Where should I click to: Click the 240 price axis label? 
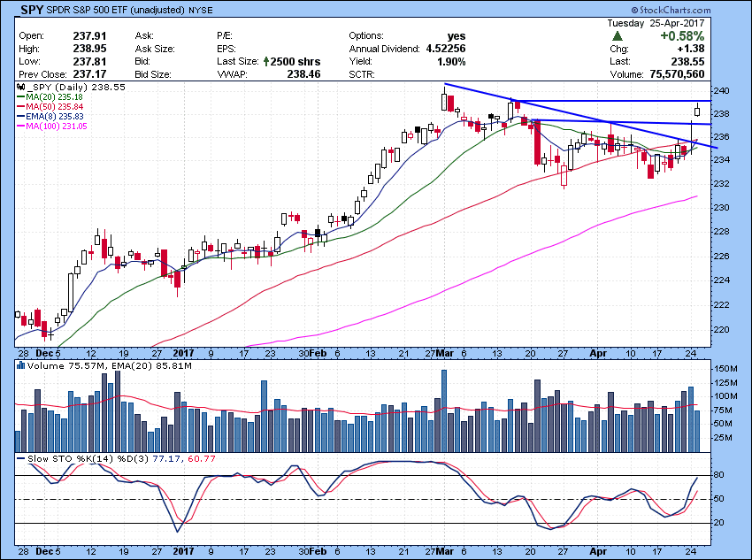click(x=722, y=91)
